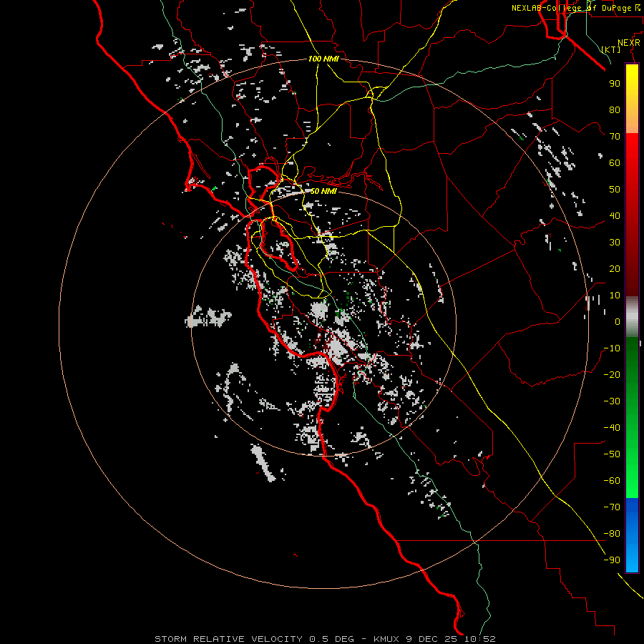Click the '40' value on velocity scale
The image size is (644, 644).
(x=615, y=215)
